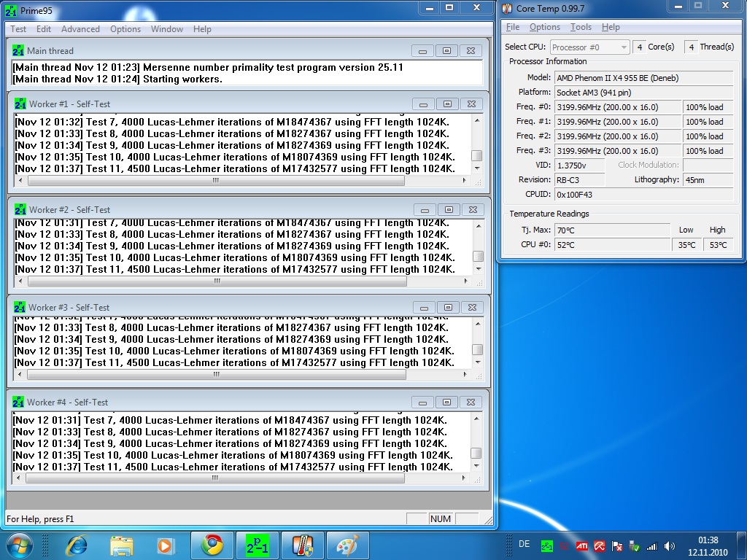Minimize the Main thread child window
Screen dimensions: 747x560
pos(422,51)
